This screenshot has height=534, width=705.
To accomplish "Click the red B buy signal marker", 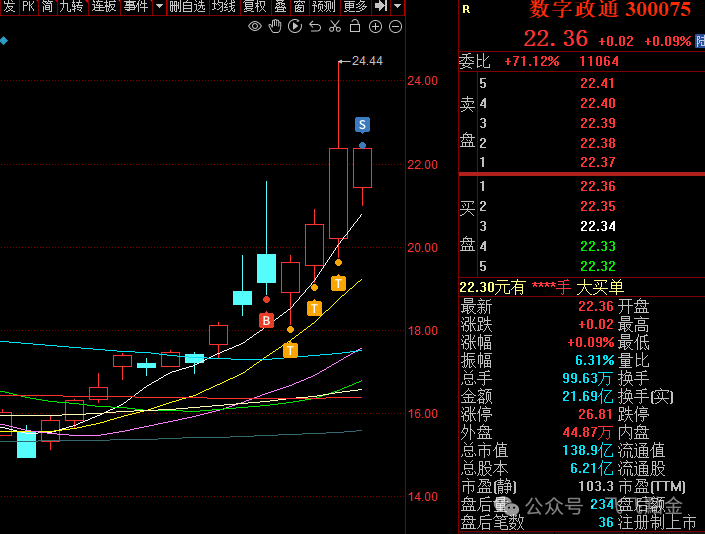I will point(267,320).
